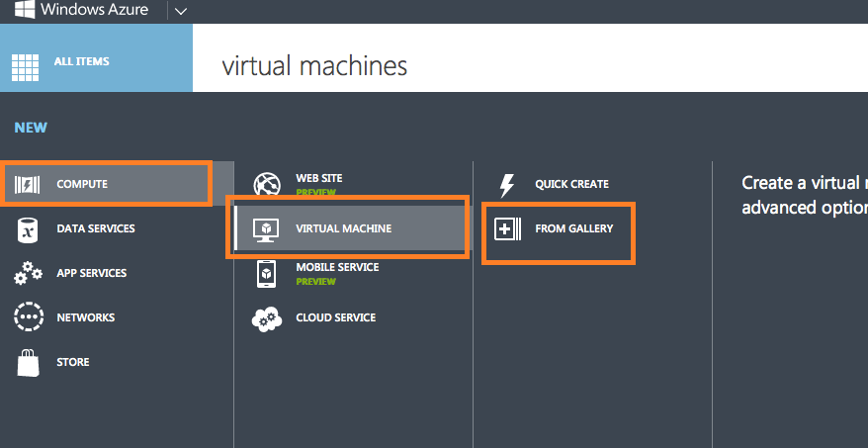
Task: Choose the WEB SITE option
Action: point(319,178)
